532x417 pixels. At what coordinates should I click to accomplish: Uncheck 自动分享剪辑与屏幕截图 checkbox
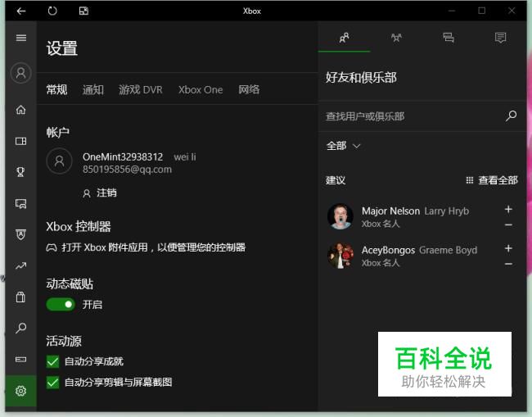pyautogui.click(x=52, y=383)
